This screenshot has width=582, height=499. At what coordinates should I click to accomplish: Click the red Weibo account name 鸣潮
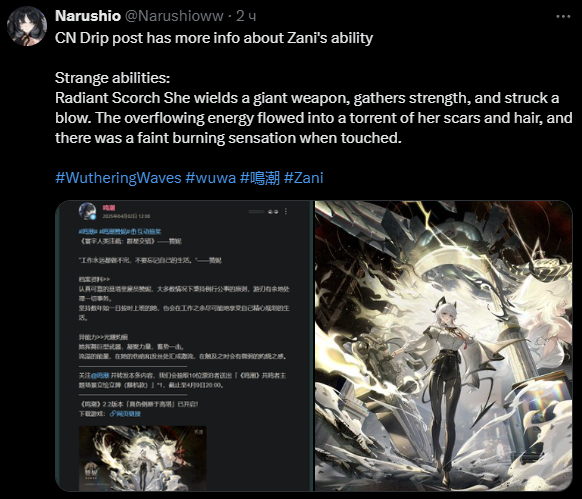[109, 208]
